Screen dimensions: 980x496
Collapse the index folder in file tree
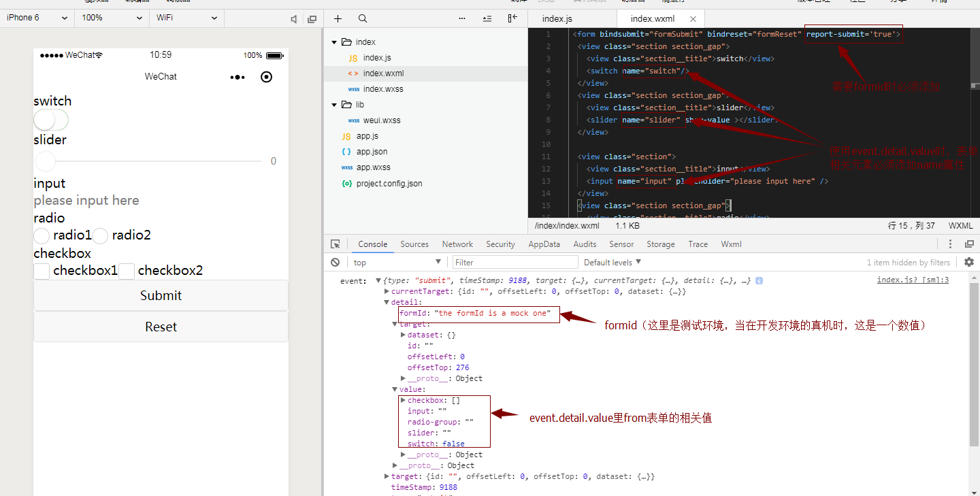click(x=334, y=41)
